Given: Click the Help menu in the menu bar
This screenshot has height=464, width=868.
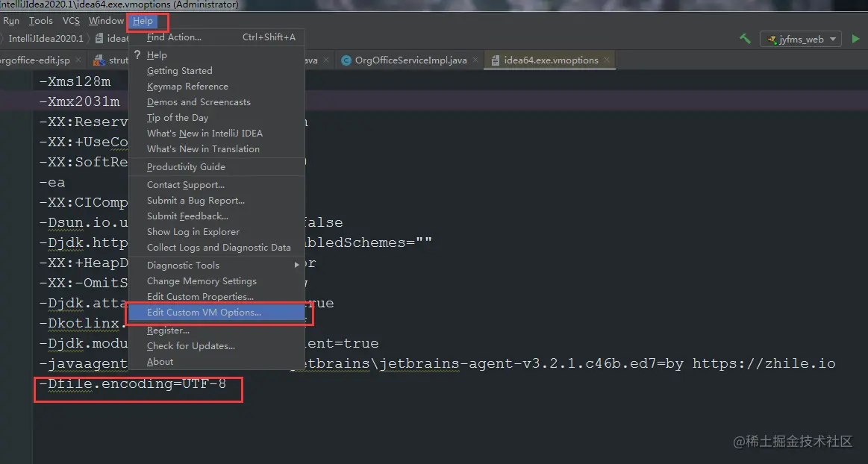Looking at the screenshot, I should 143,20.
